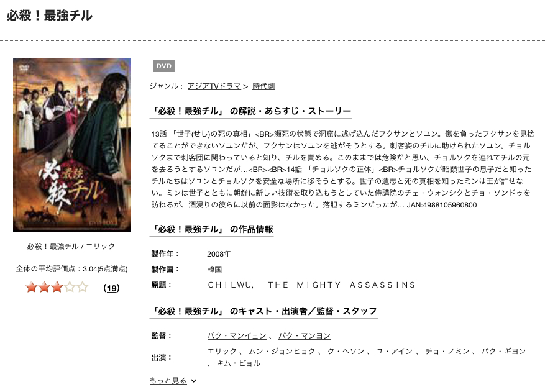Open cast member キム・ビョル link

(239, 363)
